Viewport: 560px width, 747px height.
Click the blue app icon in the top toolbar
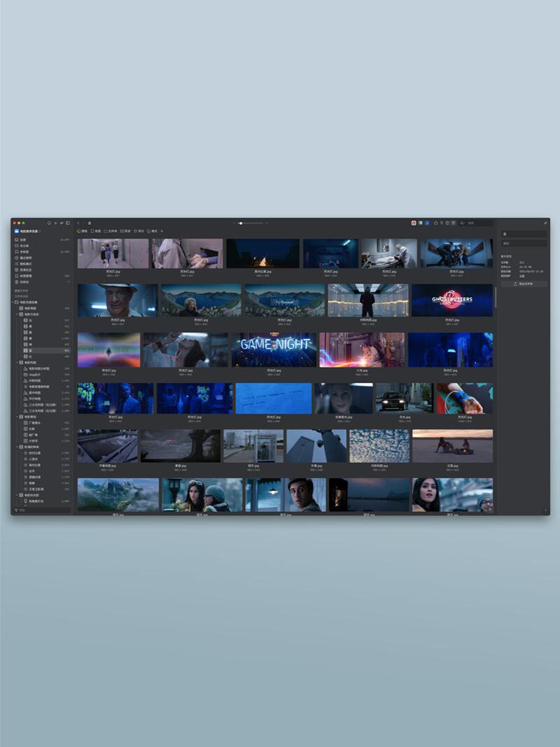(x=427, y=223)
